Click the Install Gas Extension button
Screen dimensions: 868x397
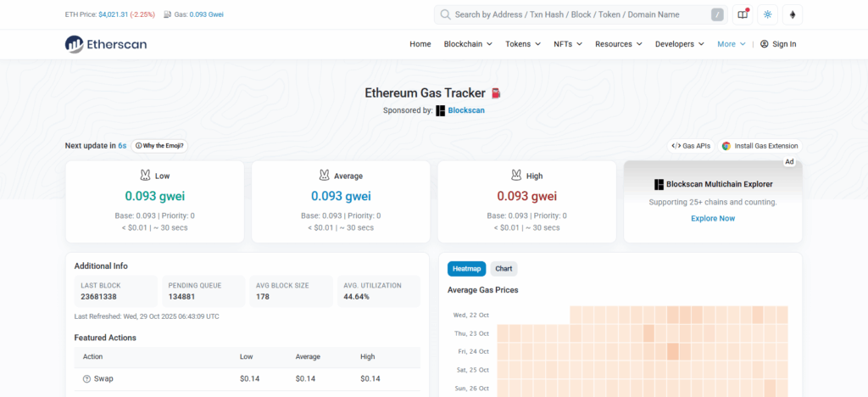(x=759, y=146)
